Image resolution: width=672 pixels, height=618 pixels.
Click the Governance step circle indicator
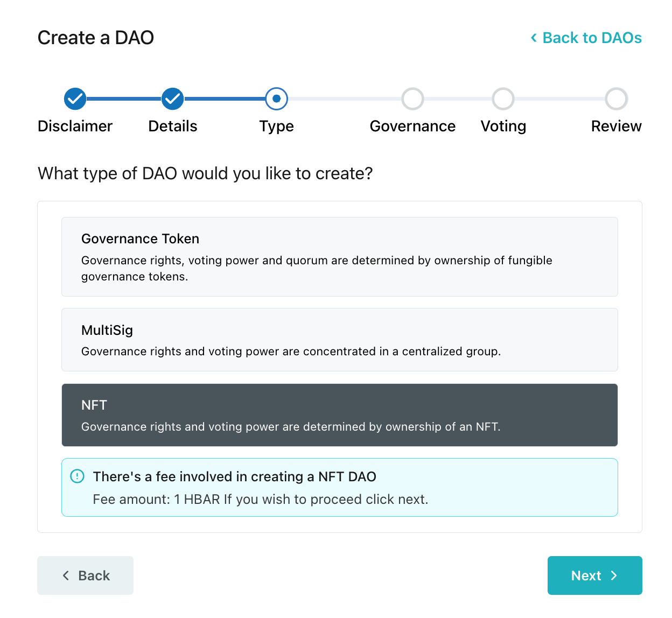tap(412, 99)
